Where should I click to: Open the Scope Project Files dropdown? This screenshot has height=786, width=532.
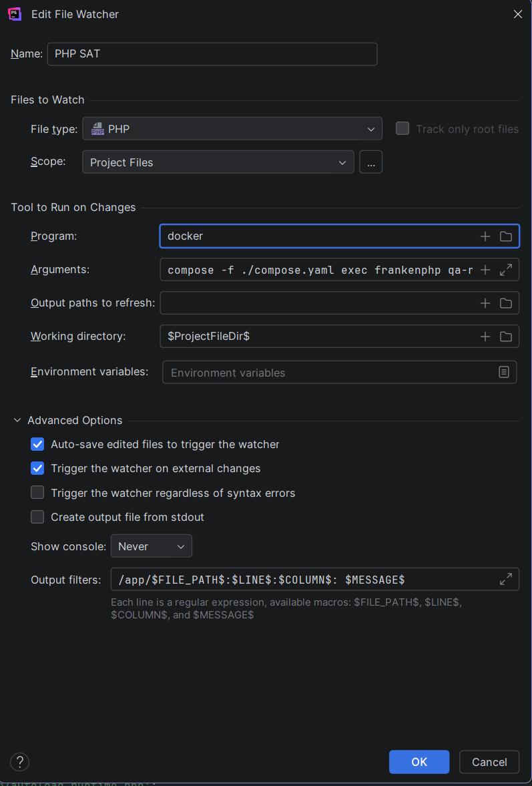218,162
